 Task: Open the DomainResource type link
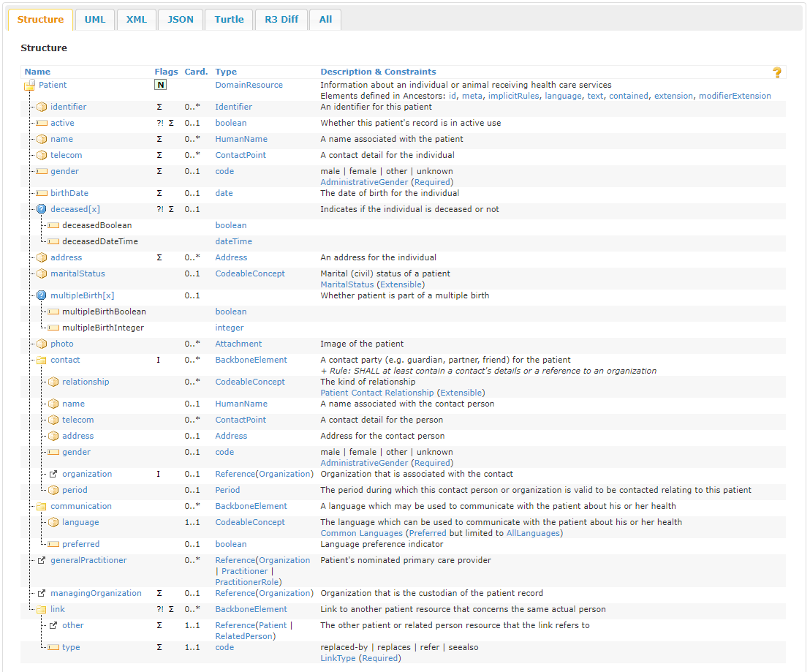tap(249, 85)
